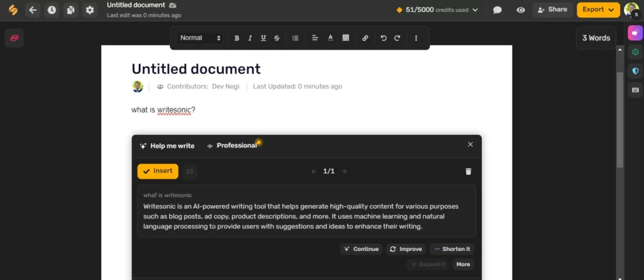Open the document copies icon

[x=70, y=10]
